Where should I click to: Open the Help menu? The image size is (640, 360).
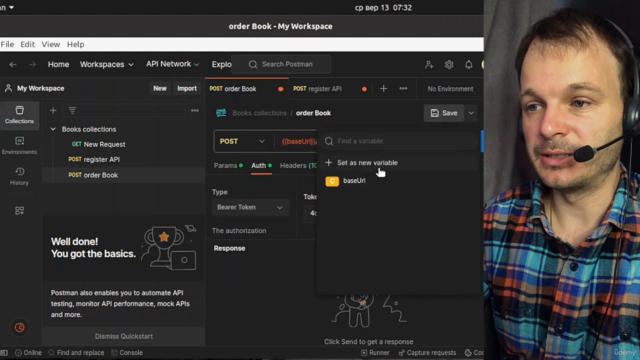(x=76, y=44)
